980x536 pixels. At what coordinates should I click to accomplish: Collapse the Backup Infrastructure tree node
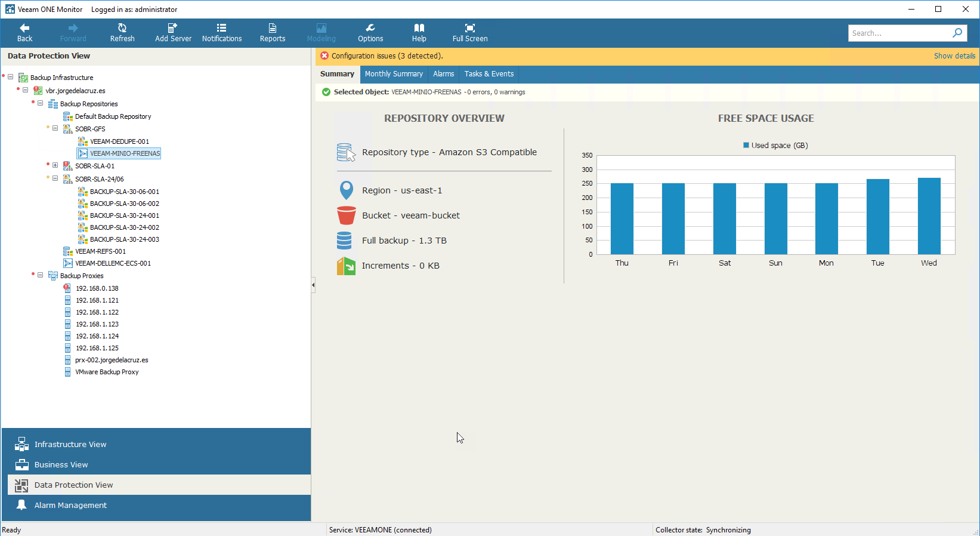point(11,77)
